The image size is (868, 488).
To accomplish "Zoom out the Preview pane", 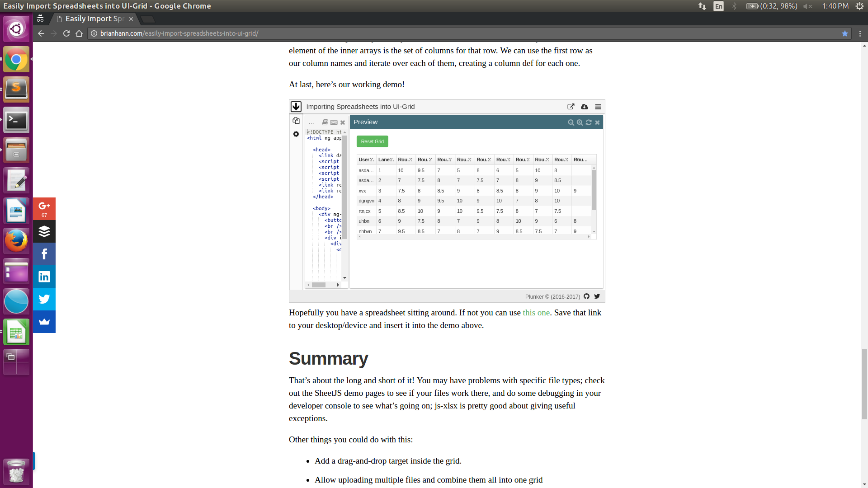I will (x=571, y=122).
